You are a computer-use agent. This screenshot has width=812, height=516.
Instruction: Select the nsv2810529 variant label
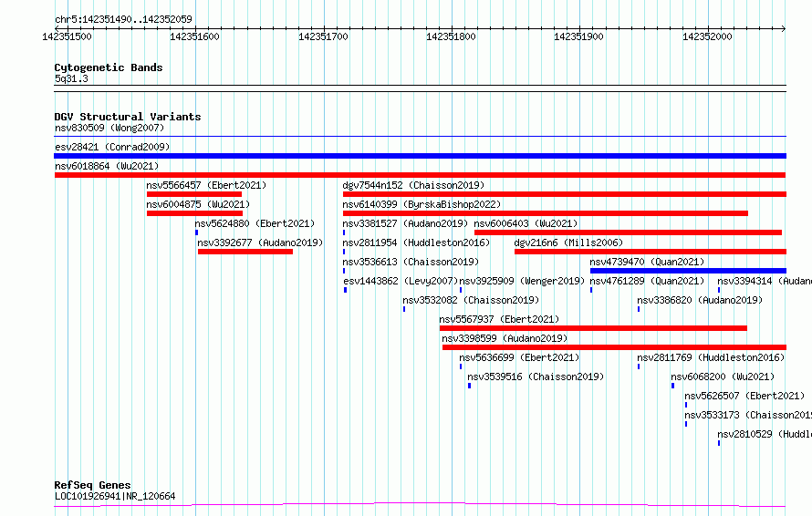click(765, 434)
